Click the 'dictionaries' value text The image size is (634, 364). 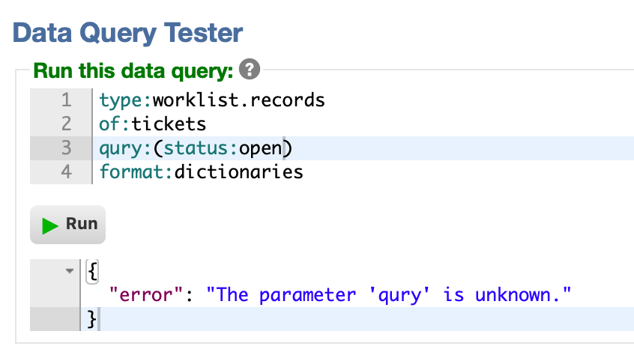[238, 172]
